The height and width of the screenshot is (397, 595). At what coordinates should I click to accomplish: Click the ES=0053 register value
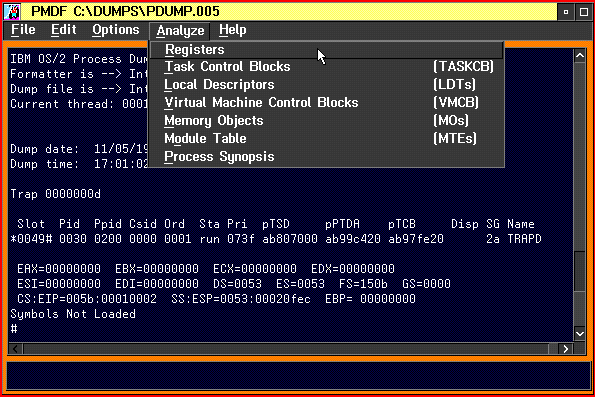click(300, 284)
